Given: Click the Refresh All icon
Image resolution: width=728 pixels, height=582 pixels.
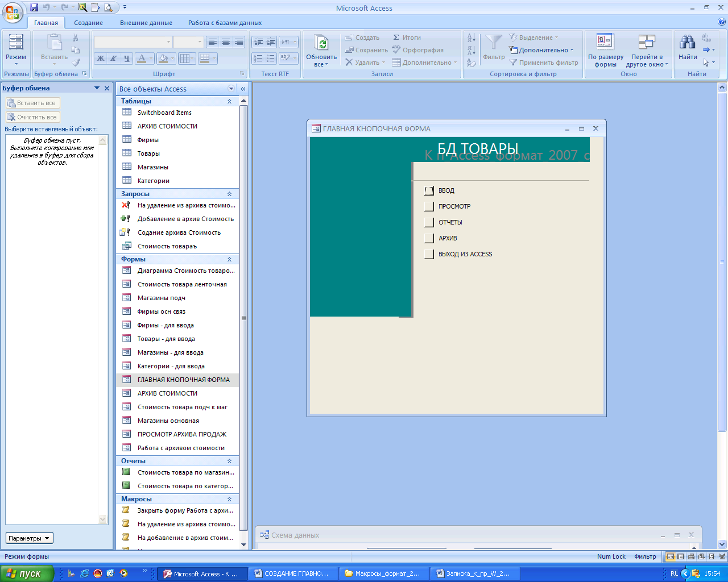Looking at the screenshot, I should click(x=321, y=43).
